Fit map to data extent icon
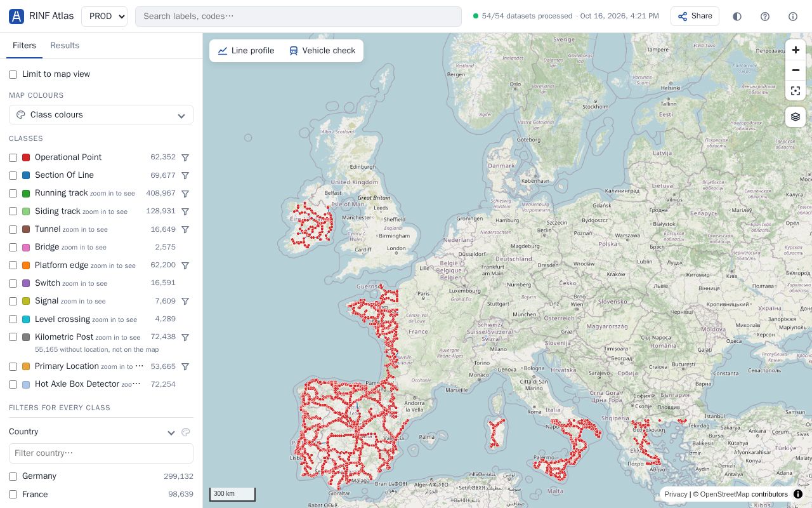The height and width of the screenshot is (508, 812). (x=796, y=91)
